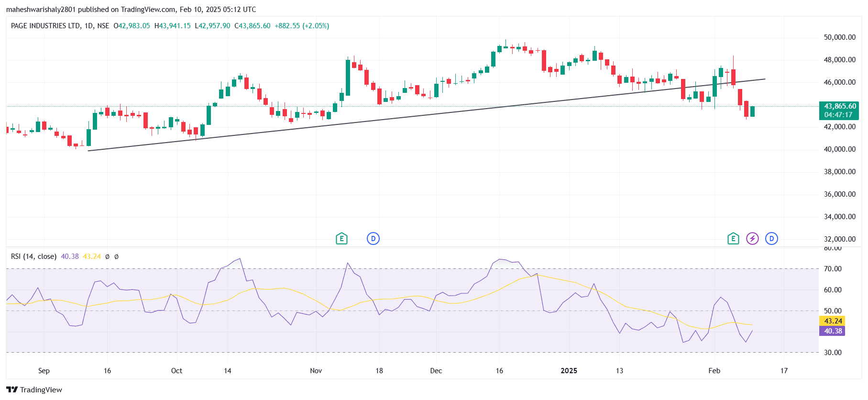Click the earnings E marker near November
868x400 pixels.
pos(341,238)
